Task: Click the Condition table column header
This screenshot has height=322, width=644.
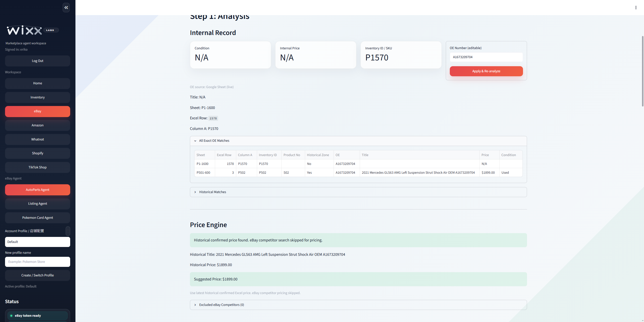Action: [511, 155]
